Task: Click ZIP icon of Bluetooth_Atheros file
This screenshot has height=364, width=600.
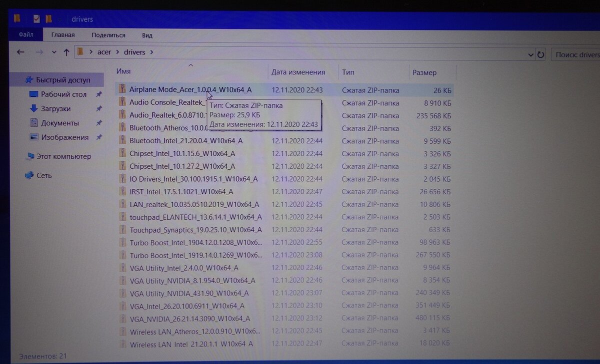Action: pyautogui.click(x=122, y=127)
